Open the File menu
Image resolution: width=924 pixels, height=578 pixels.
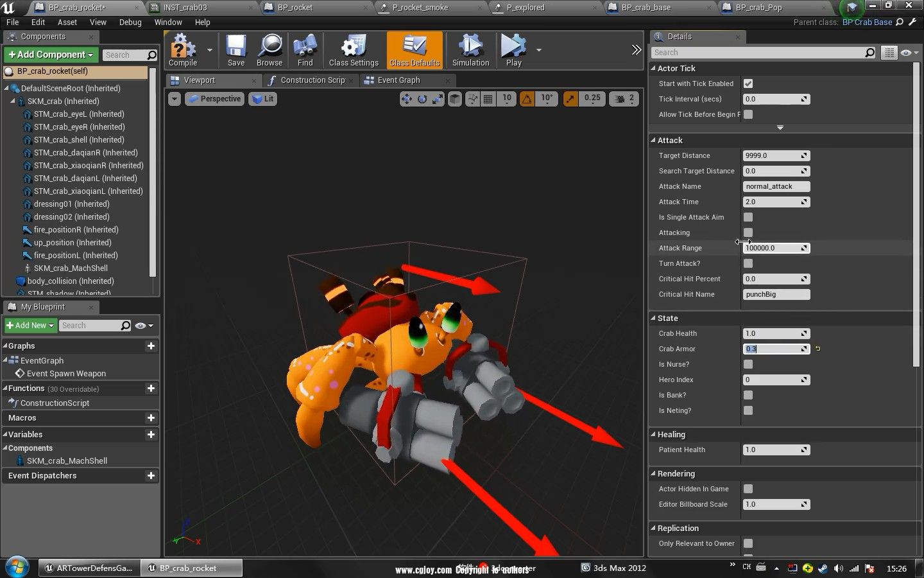(x=12, y=22)
